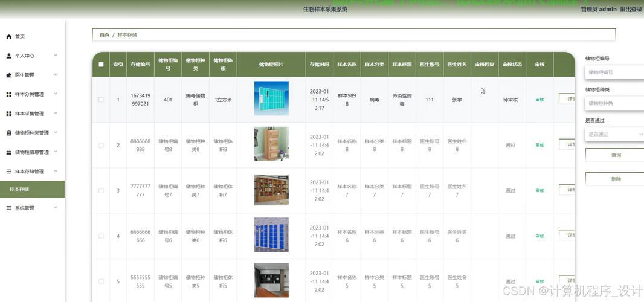Expand 储物柜种类管理 menu chevron
Screen dimensions: 644x302
click(56, 133)
